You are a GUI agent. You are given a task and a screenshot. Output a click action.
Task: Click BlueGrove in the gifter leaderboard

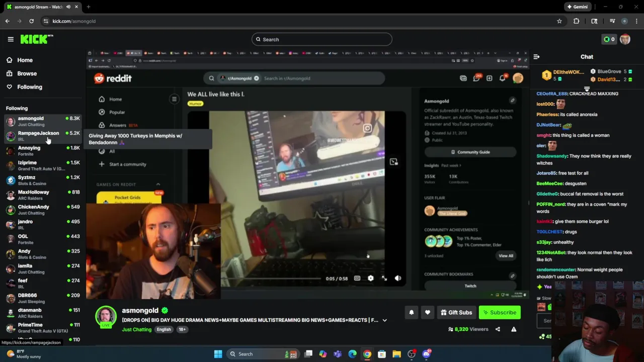(611, 71)
